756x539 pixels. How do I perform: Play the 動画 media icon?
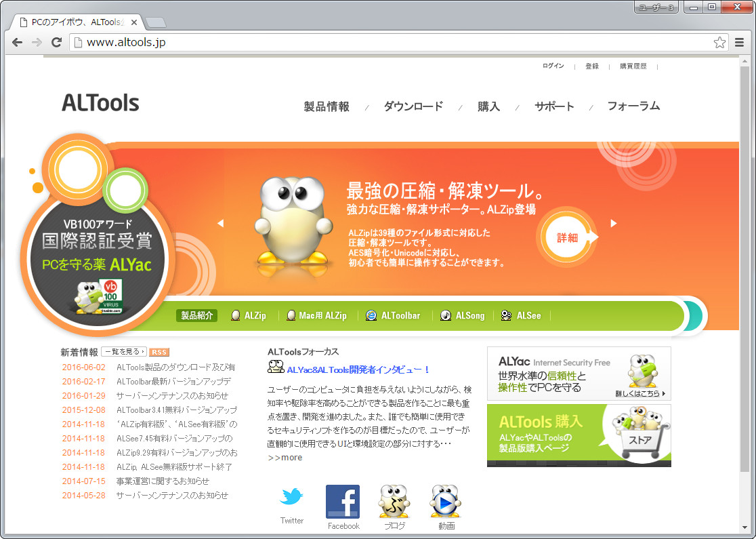pos(444,499)
